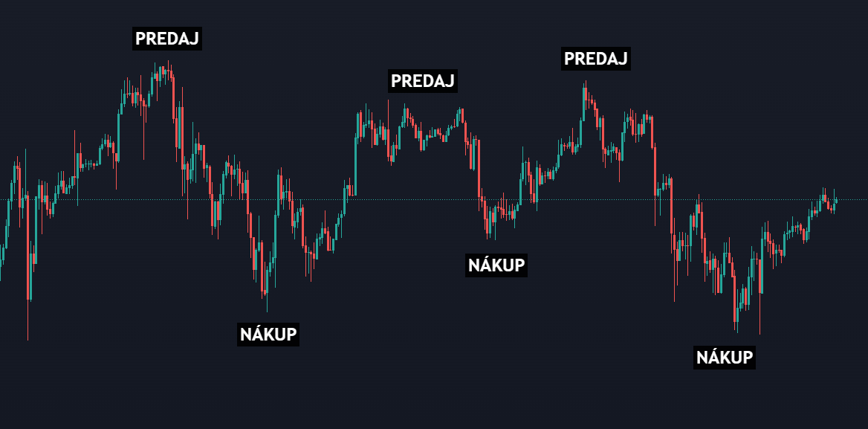Select the rightmost NÁKUP label

click(725, 358)
